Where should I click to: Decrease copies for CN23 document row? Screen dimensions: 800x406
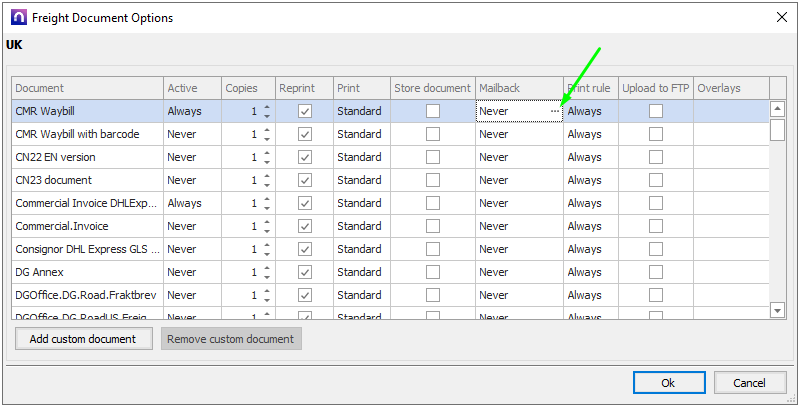[266, 185]
